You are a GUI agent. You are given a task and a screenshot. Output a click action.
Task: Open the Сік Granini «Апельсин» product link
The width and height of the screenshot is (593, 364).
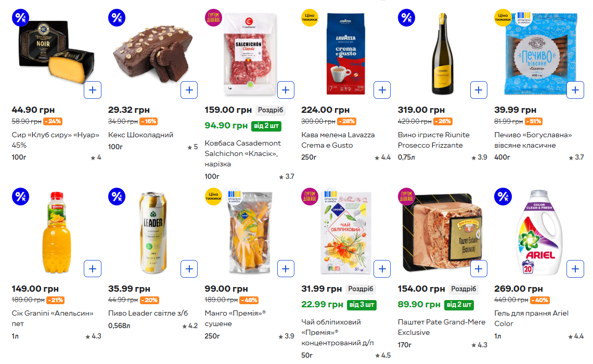53,318
